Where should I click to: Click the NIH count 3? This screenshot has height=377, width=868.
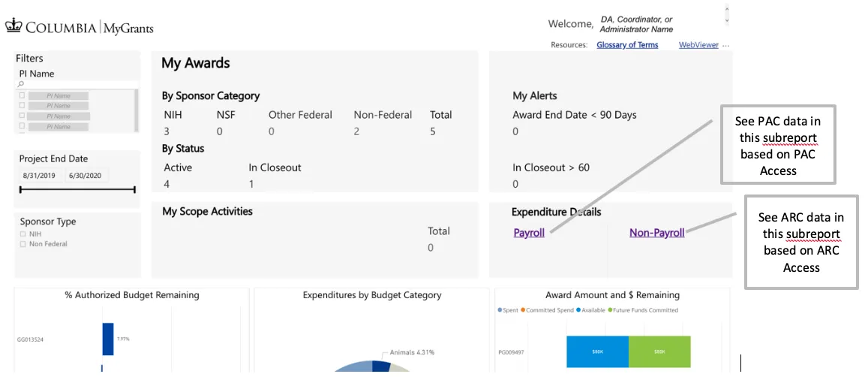pos(166,131)
